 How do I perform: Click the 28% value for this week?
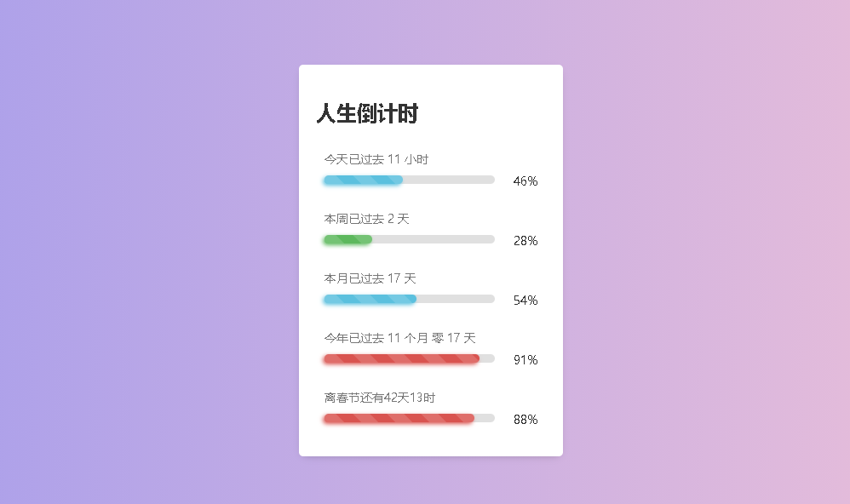tap(526, 241)
